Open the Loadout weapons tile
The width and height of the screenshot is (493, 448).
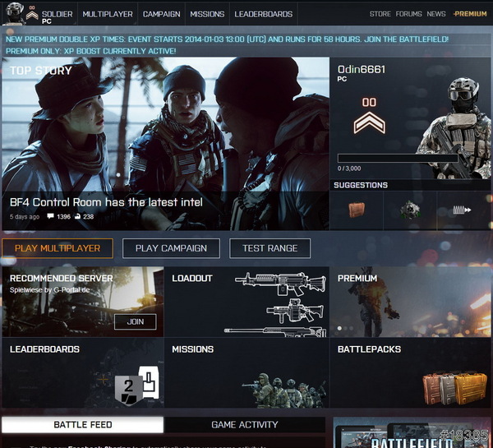(x=246, y=302)
